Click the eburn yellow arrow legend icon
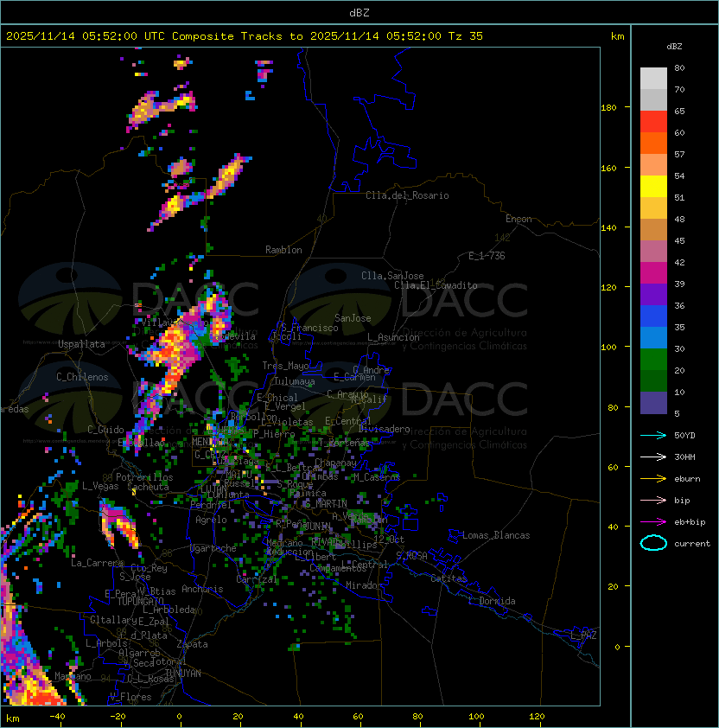 (x=653, y=479)
